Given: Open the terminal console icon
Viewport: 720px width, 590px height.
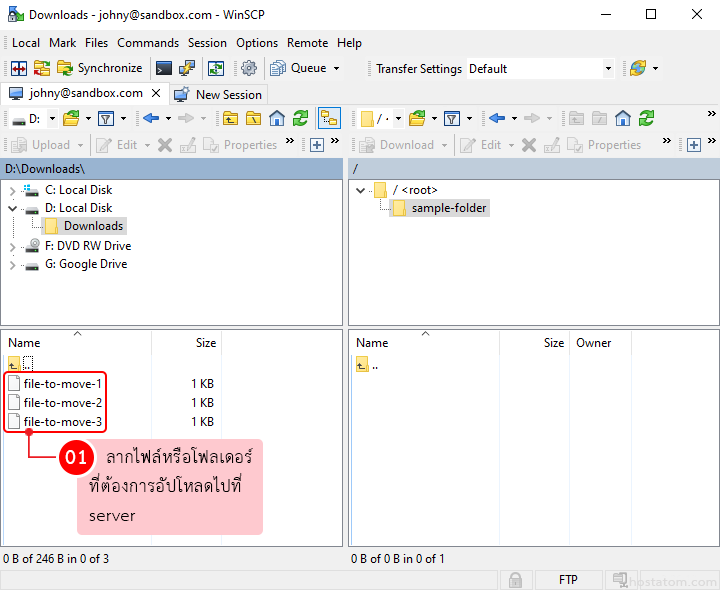Looking at the screenshot, I should 163,69.
